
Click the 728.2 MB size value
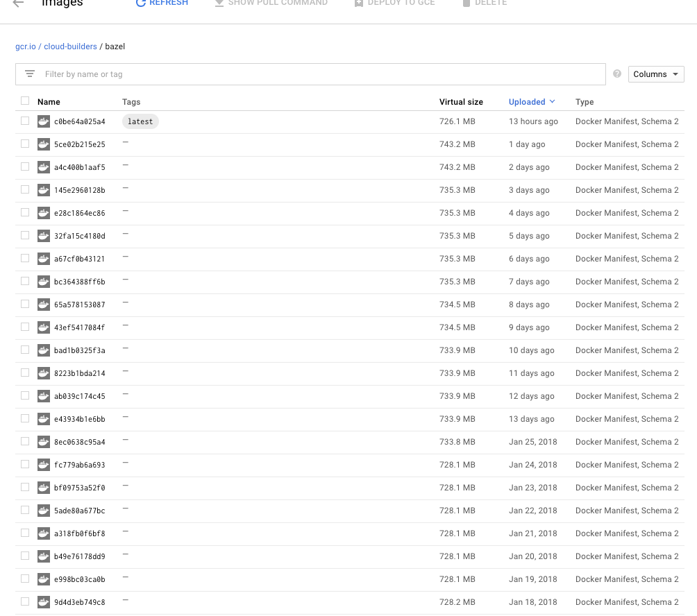point(457,602)
